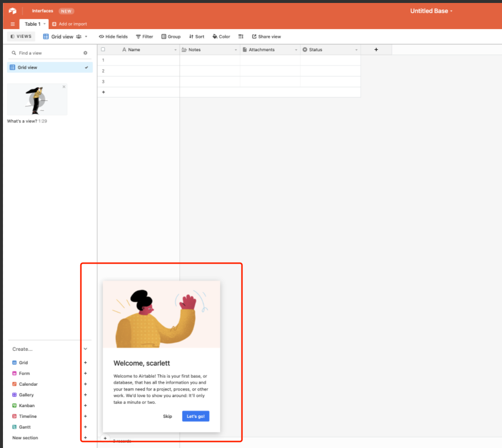Open the Grid view toolbar dropdown caret

(86, 36)
